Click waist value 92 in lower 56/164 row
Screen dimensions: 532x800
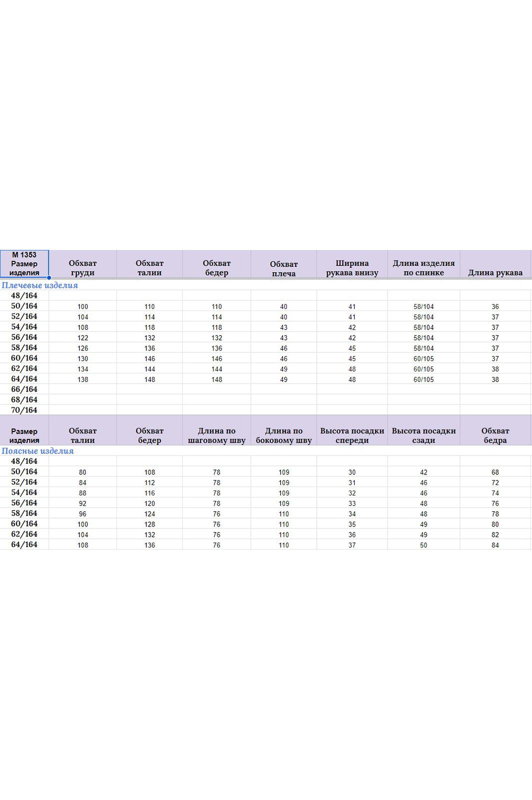[83, 503]
